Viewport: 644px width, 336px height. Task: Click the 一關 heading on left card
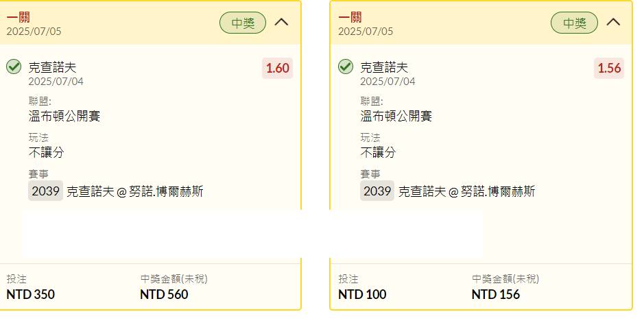click(18, 17)
